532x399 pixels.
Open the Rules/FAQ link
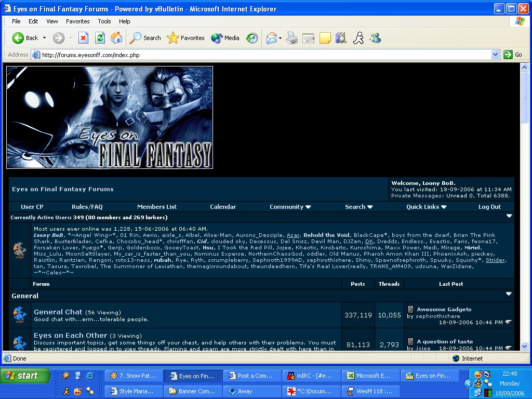tap(87, 207)
